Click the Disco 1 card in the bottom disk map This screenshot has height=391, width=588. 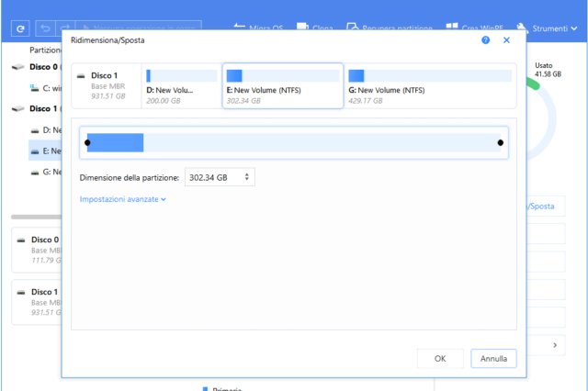(x=37, y=302)
